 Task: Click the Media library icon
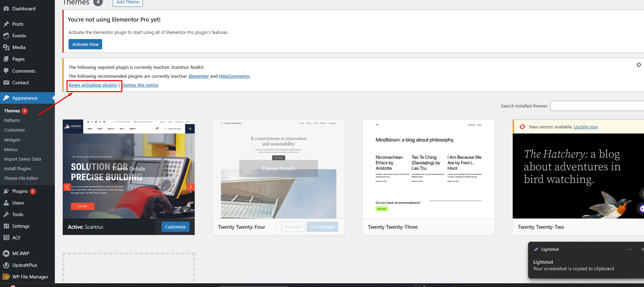pos(6,47)
